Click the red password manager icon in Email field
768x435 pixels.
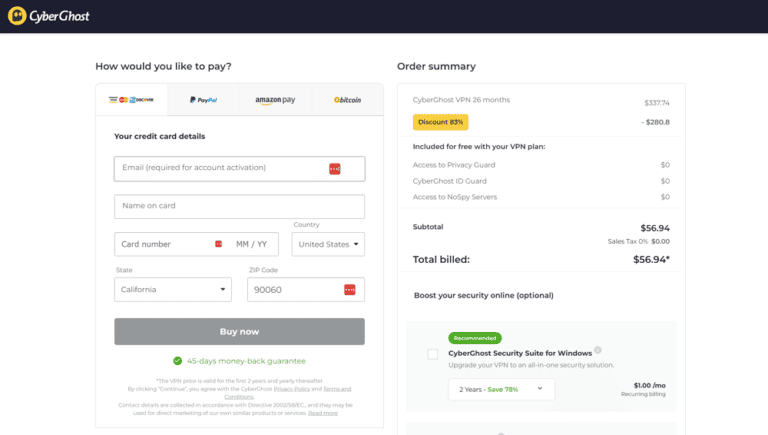tap(335, 169)
